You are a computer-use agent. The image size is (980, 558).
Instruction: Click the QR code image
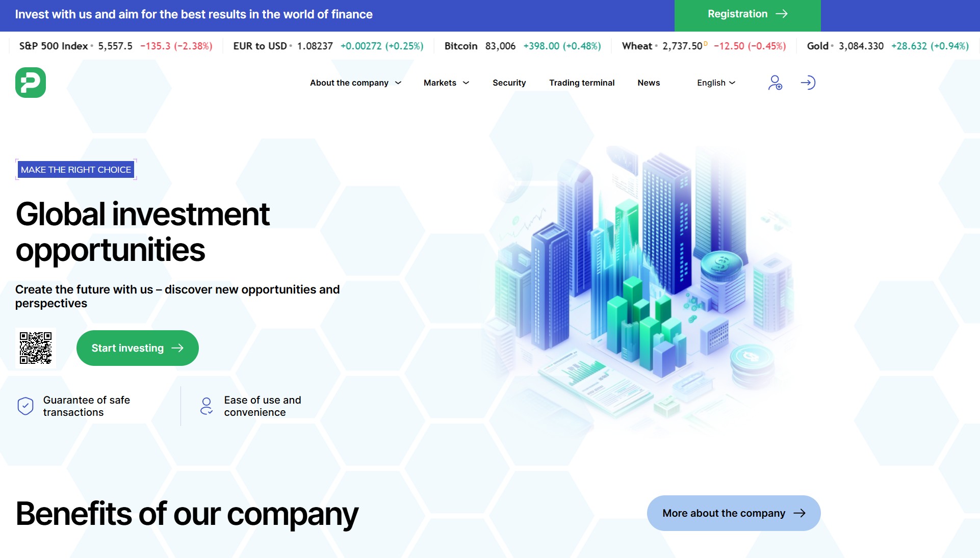point(36,348)
